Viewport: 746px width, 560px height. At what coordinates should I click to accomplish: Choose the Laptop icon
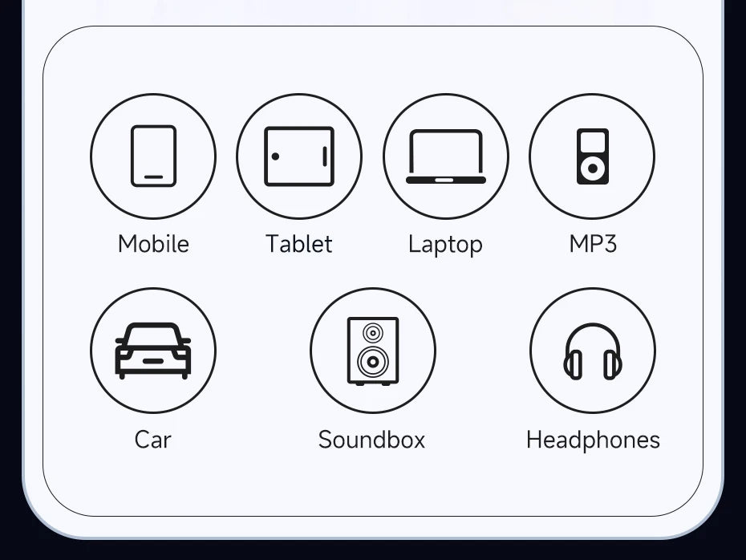(x=446, y=156)
